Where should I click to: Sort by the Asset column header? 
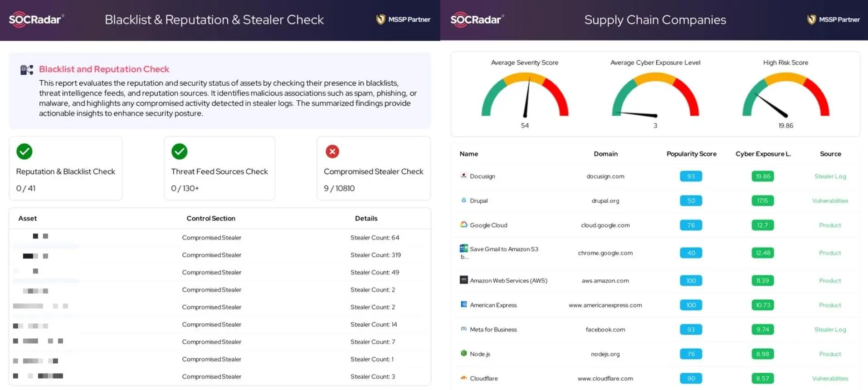coord(27,218)
